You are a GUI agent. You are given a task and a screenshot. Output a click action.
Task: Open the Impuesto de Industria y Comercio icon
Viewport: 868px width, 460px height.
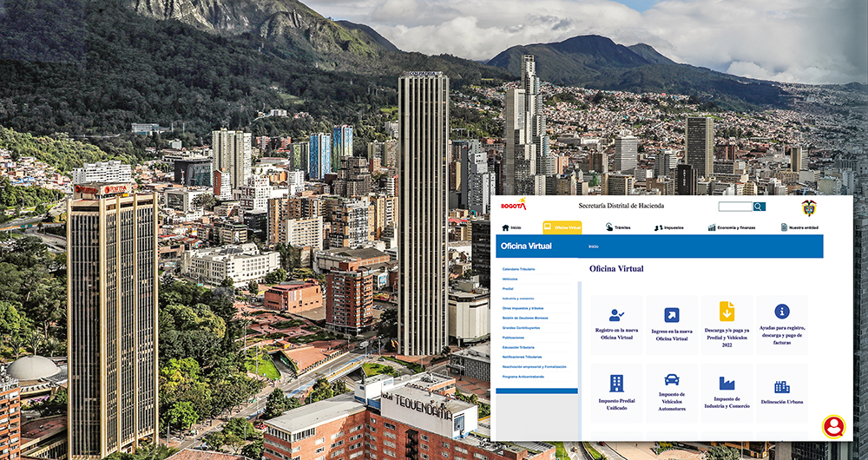pos(727,383)
